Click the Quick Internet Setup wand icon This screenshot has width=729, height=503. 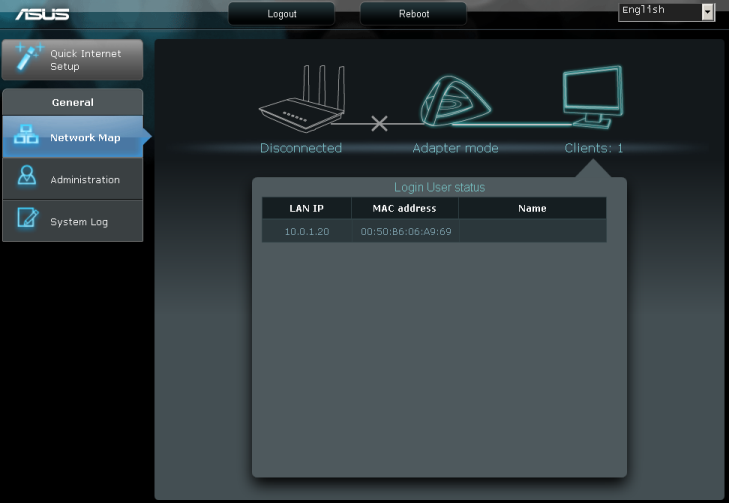[29, 57]
